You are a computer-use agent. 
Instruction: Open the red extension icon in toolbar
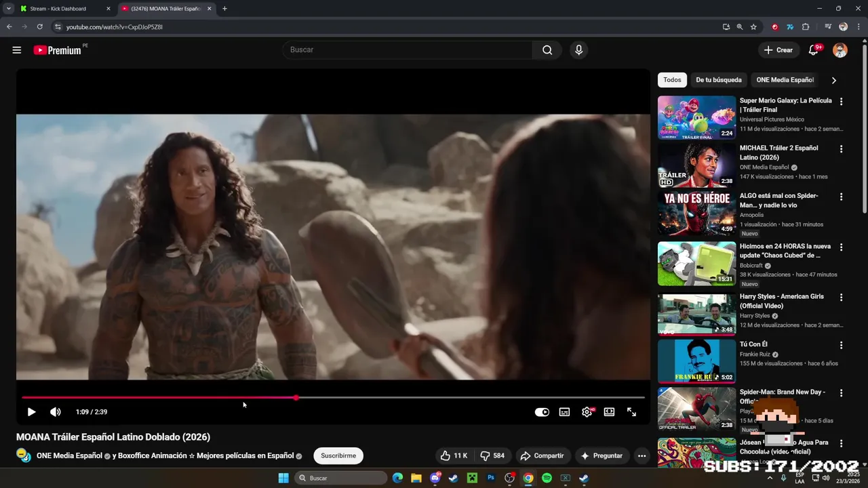(775, 27)
